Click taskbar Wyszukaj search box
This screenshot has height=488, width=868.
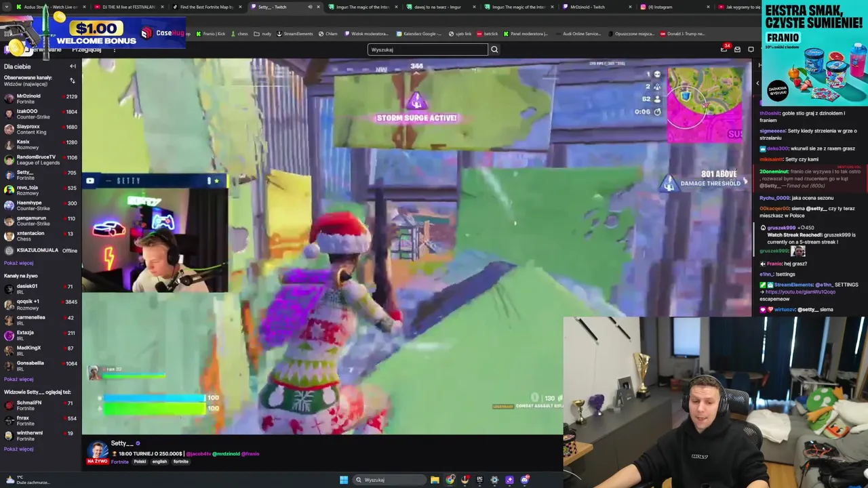pyautogui.click(x=389, y=480)
